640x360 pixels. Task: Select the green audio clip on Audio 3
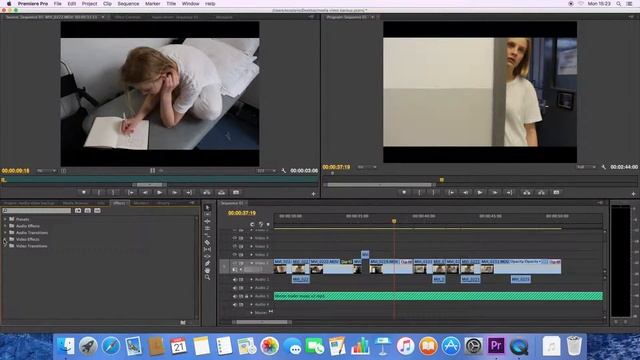(x=438, y=296)
